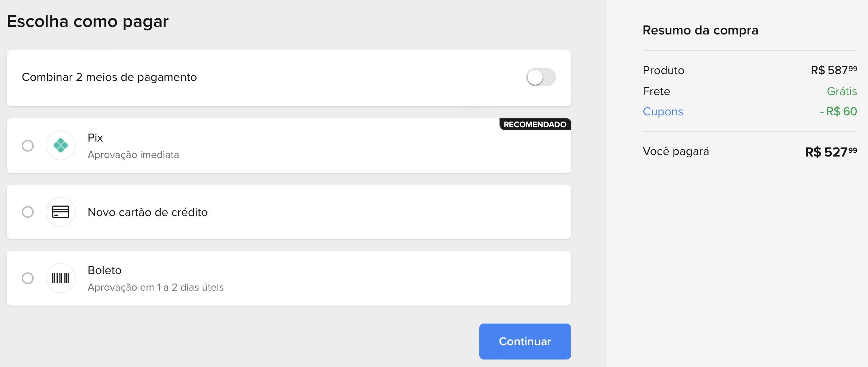Click the RECOMENDADO badge on Pix option
The height and width of the screenshot is (367, 868).
[x=535, y=124]
